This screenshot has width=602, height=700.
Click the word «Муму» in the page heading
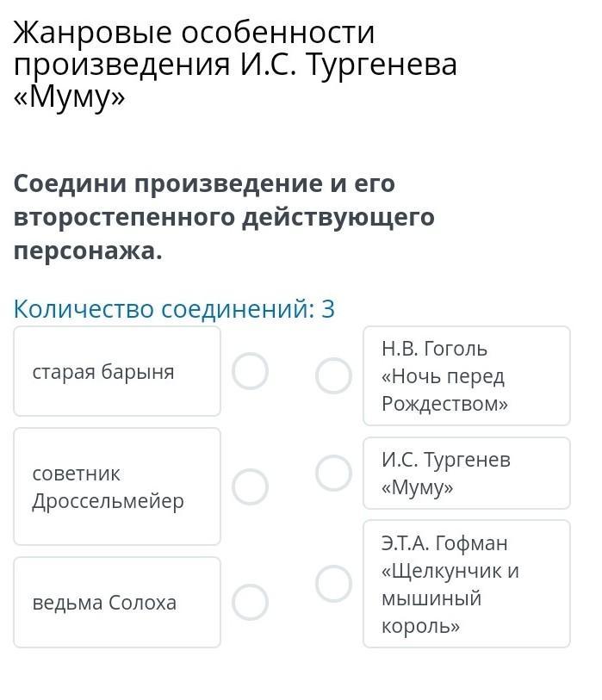tap(70, 96)
